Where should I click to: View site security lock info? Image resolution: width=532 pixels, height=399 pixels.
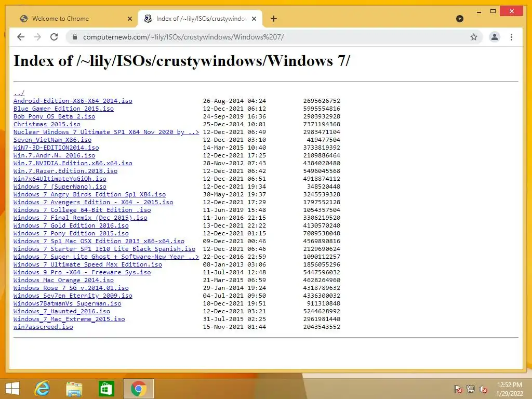[75, 37]
